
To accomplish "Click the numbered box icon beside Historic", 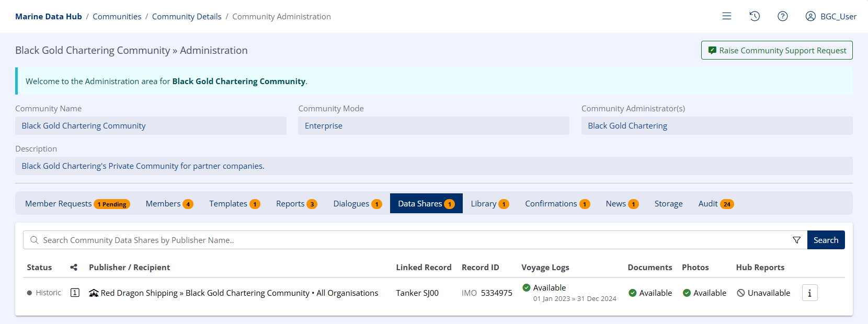I will (75, 293).
